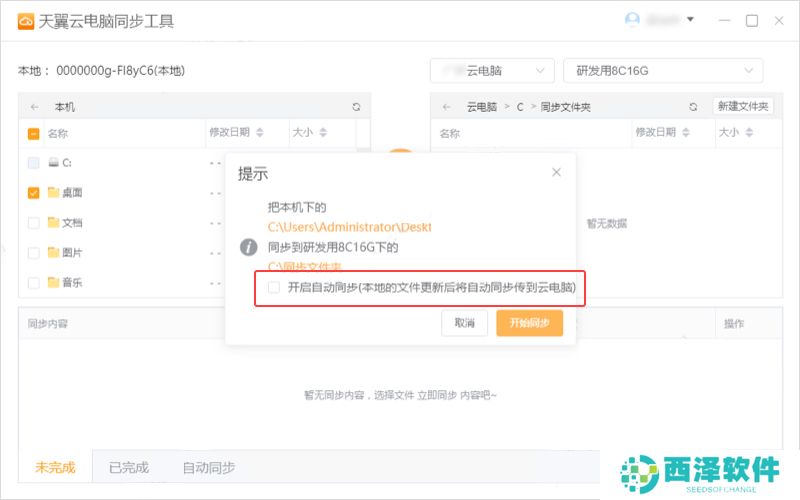Screen dimensions: 800x500
Task: Switch to the 已完成 tab
Action: pyautogui.click(x=129, y=467)
